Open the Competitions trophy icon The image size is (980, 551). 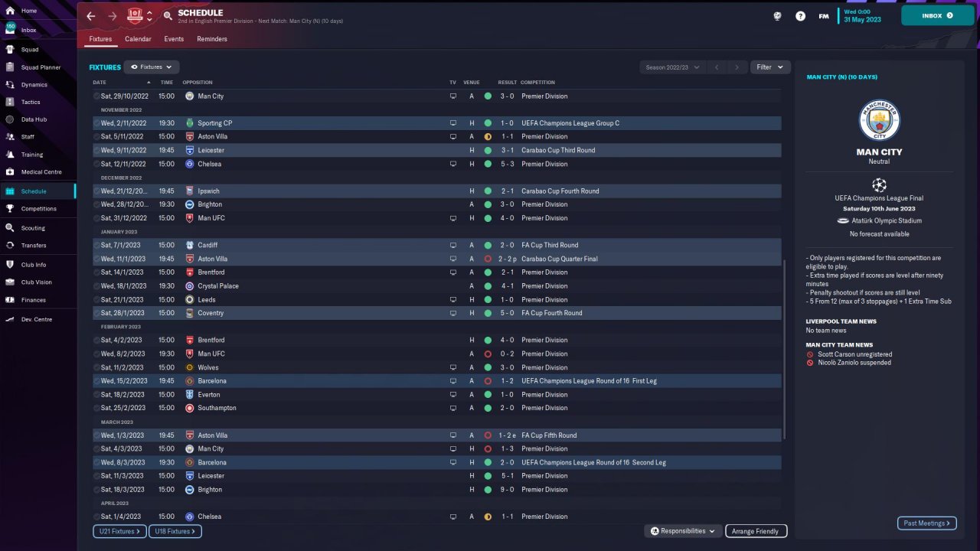10,209
